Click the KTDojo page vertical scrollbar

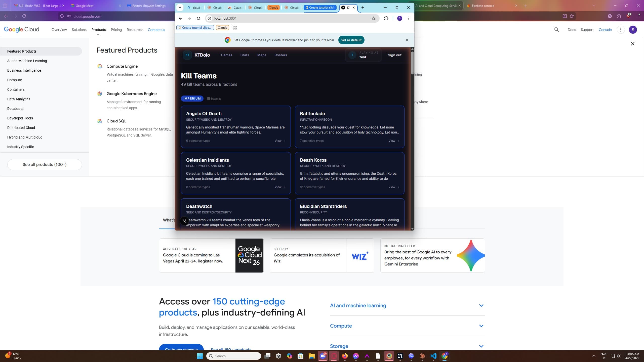412,63
